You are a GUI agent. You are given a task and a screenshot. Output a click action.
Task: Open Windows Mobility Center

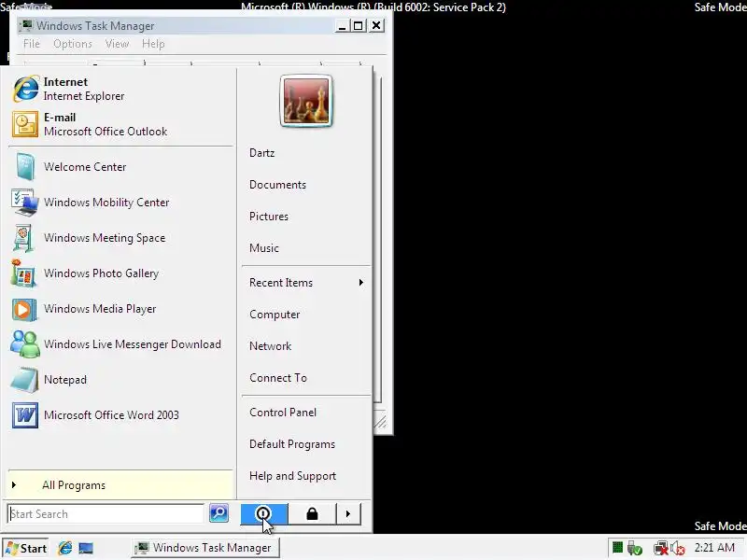[121, 203]
